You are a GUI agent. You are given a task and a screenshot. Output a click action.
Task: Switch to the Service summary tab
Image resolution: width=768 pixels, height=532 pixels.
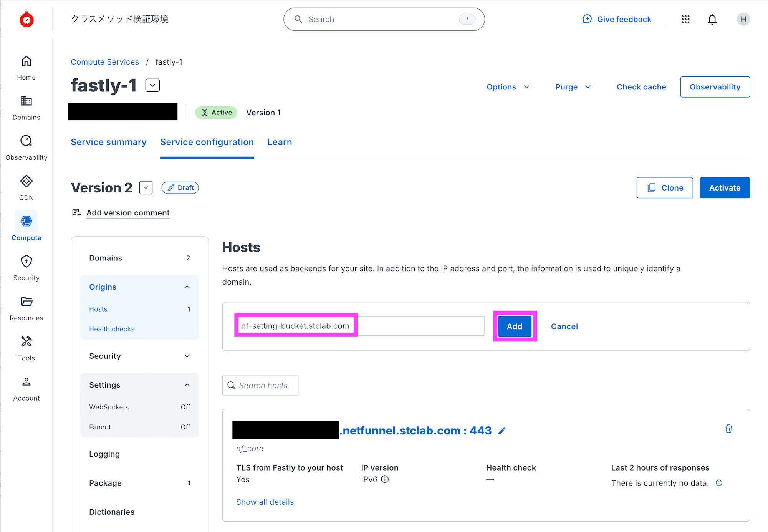click(x=109, y=142)
